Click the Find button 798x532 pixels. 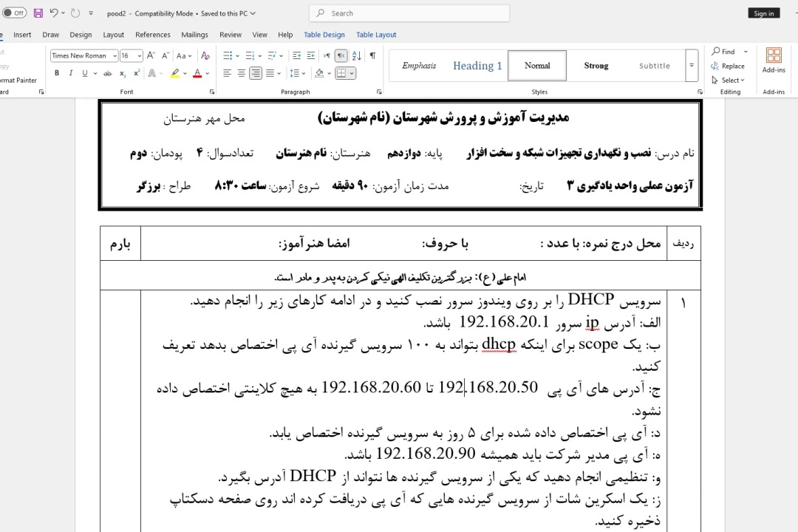click(723, 52)
